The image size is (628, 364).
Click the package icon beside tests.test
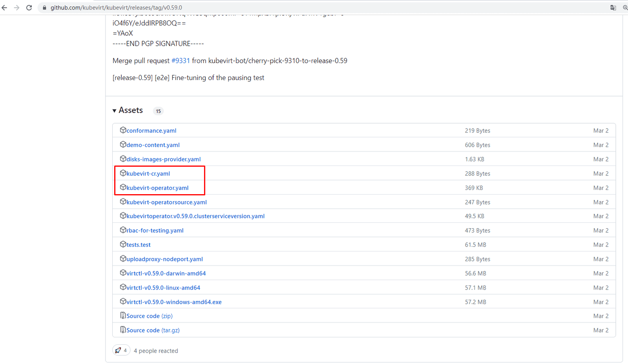(123, 244)
